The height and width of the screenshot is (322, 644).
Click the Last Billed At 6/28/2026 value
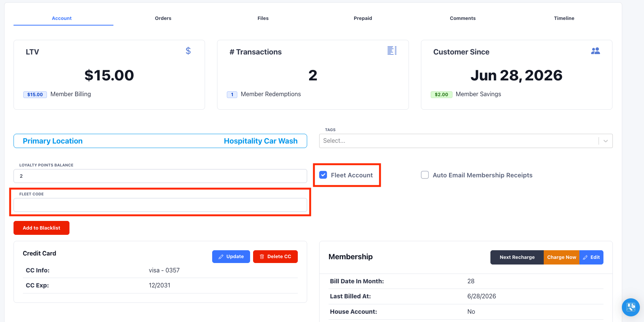click(481, 296)
